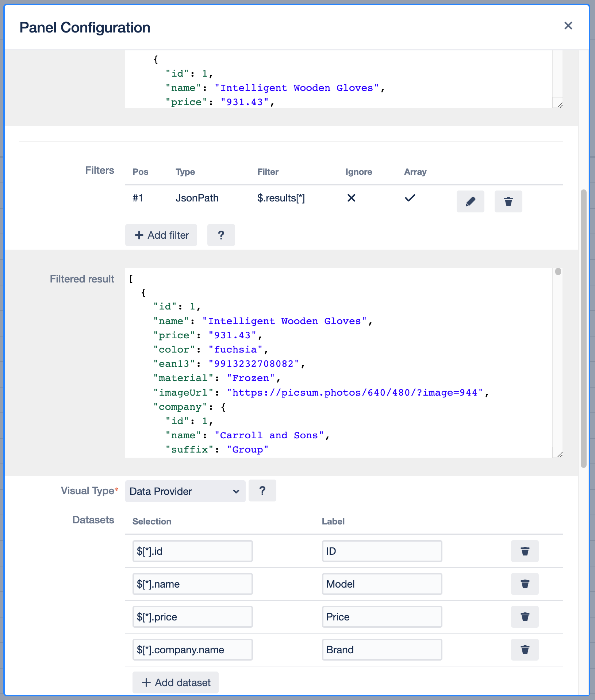The image size is (595, 700).
Task: Toggle the Ignore setting for filter #1
Action: 351,198
